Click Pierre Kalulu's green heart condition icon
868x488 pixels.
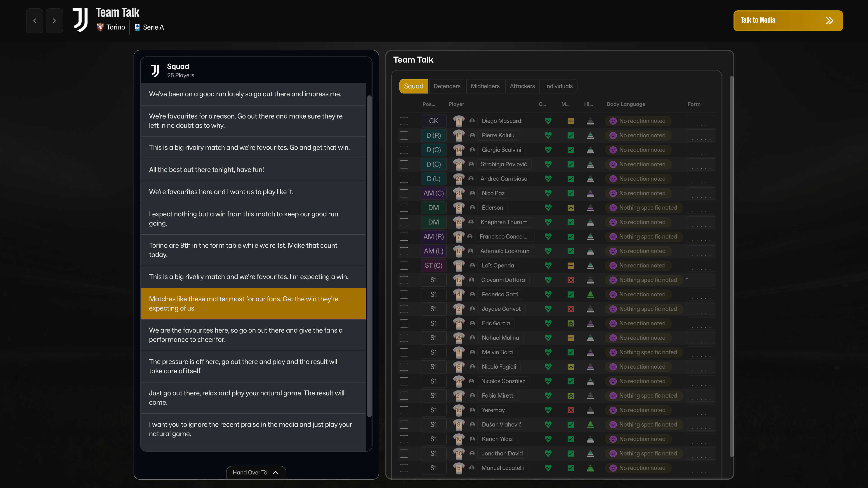(x=548, y=135)
